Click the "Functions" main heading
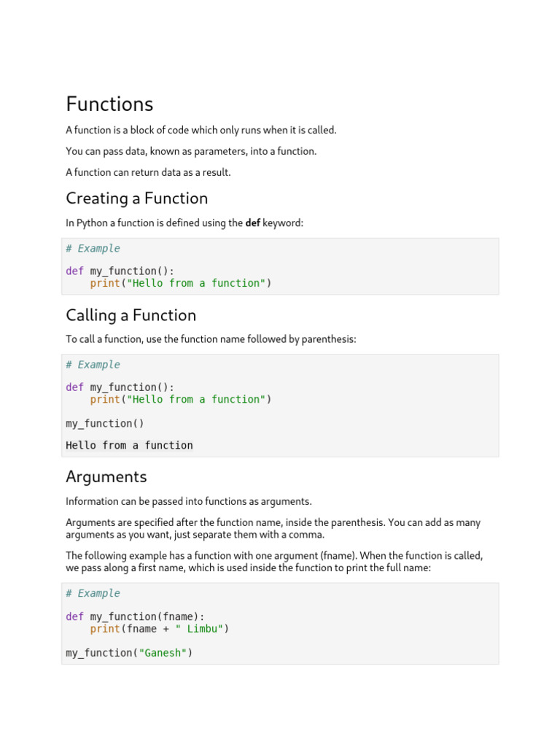Screen dimensions: 560x747 tap(109, 104)
